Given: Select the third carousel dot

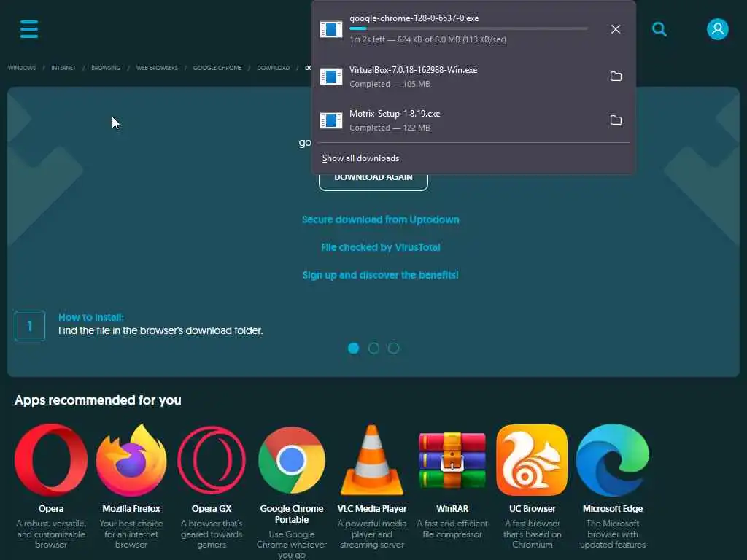Looking at the screenshot, I should 393,348.
